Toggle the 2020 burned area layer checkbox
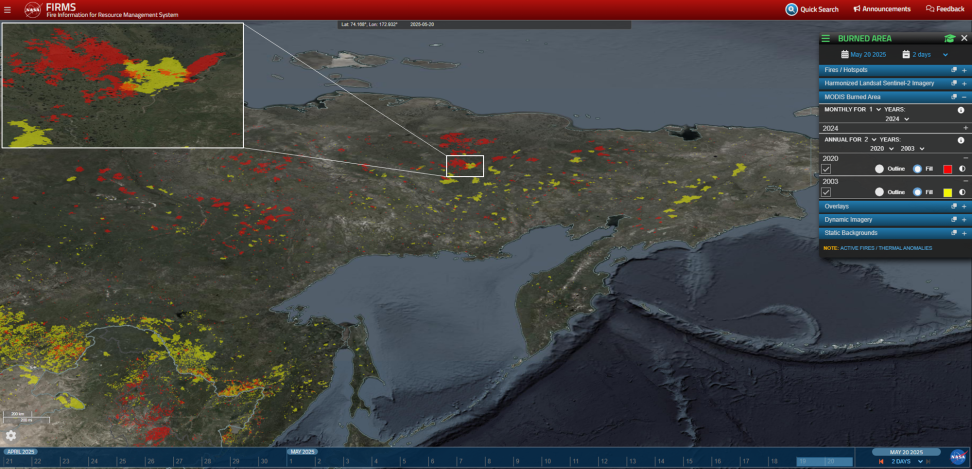 pyautogui.click(x=826, y=169)
